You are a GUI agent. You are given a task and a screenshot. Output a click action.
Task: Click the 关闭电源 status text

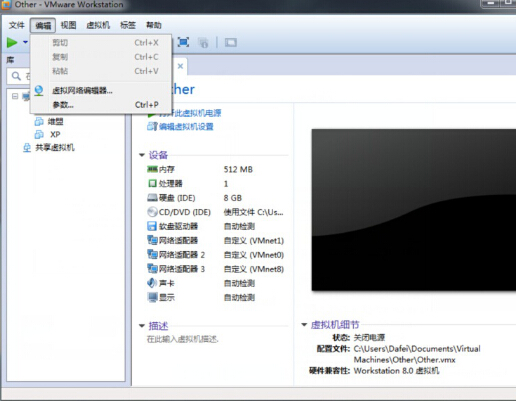tap(369, 338)
